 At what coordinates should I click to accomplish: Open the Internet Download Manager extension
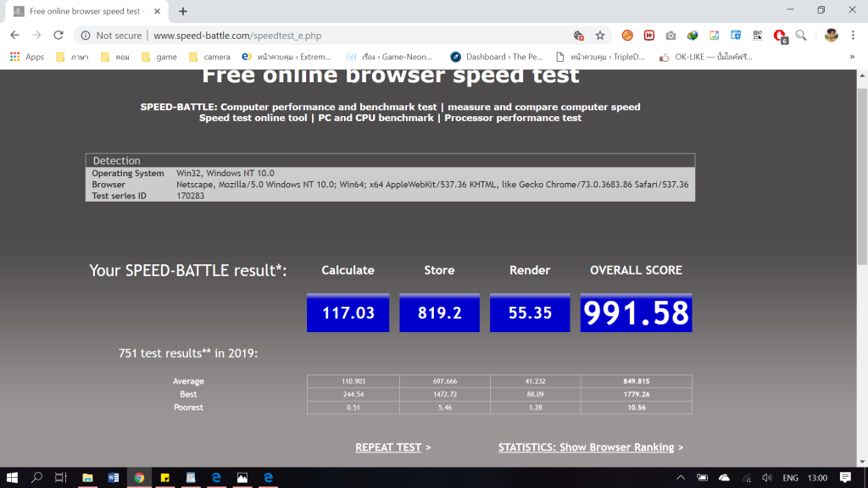pos(693,36)
